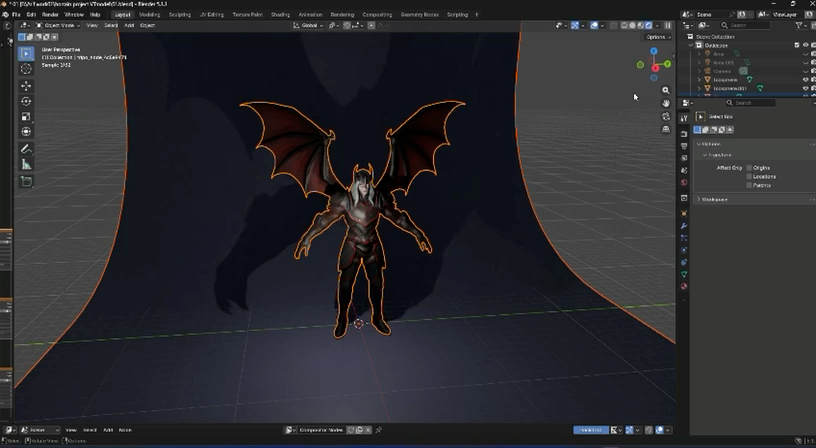Open the Particles properties tab

point(684,238)
